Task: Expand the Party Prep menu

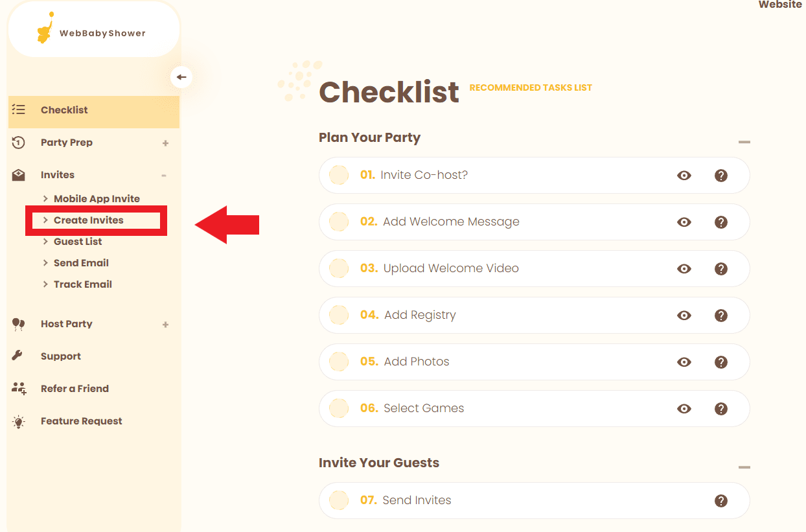Action: 165,143
